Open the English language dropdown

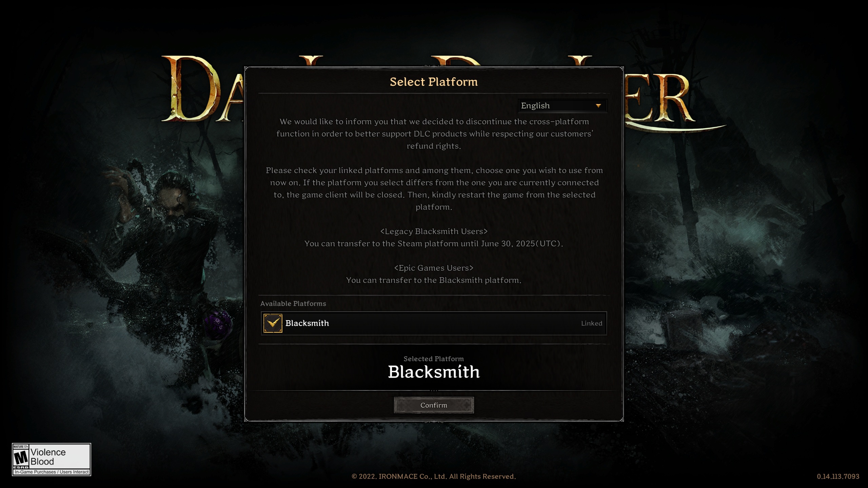tap(562, 106)
